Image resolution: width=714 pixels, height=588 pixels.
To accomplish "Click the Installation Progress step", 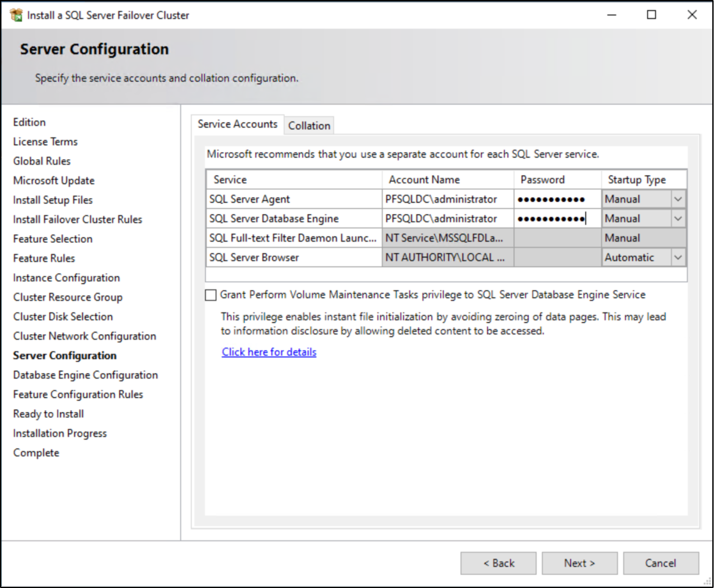I will [60, 434].
